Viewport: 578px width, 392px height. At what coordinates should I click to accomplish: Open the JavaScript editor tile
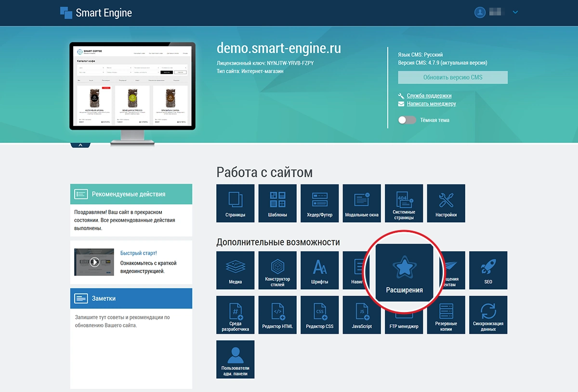pyautogui.click(x=362, y=315)
